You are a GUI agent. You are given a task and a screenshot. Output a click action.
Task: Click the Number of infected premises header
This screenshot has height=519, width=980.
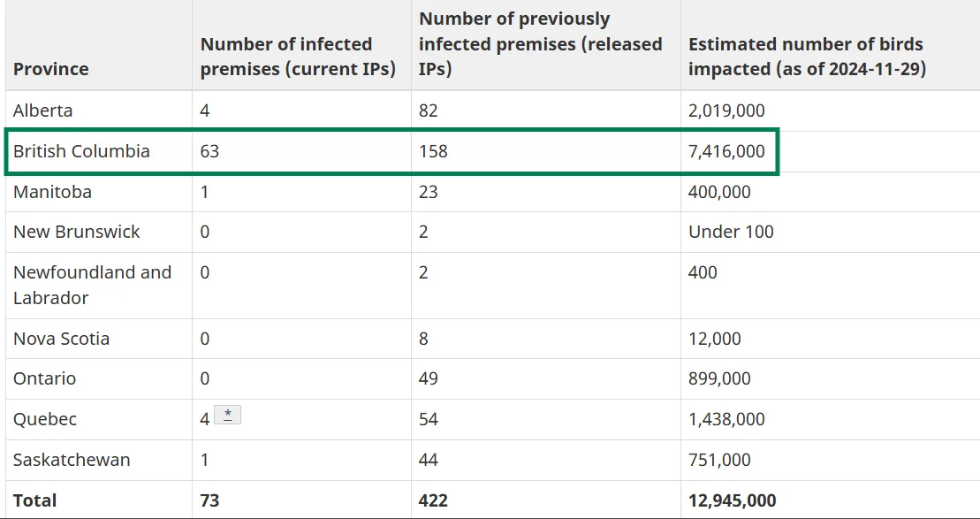298,57
